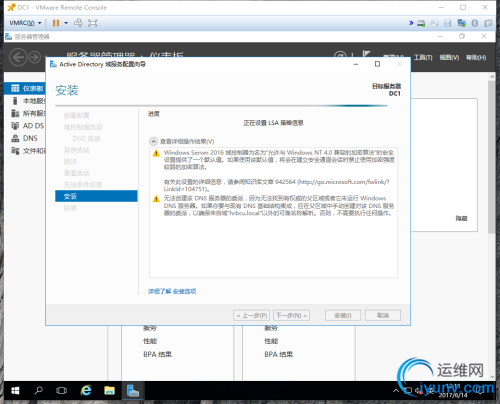This screenshot has width=500, height=404.
Task: Click the Server Manager vertical scrollbar
Action: 492,157
